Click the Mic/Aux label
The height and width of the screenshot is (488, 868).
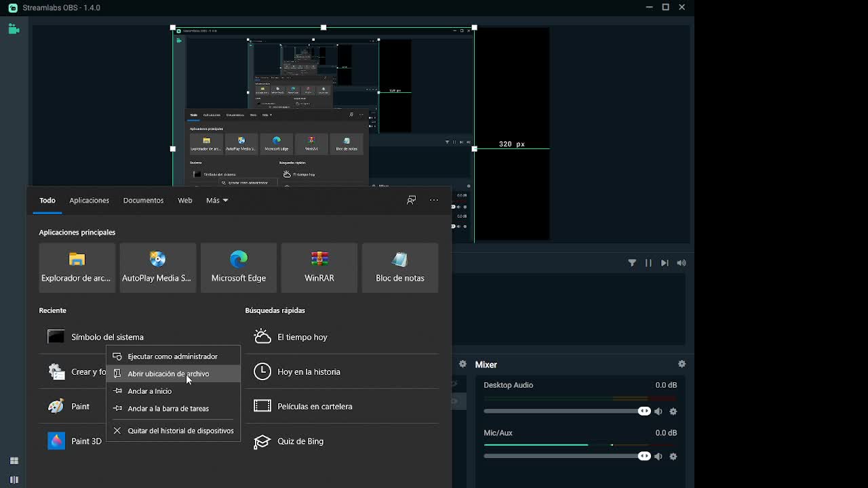[498, 432]
